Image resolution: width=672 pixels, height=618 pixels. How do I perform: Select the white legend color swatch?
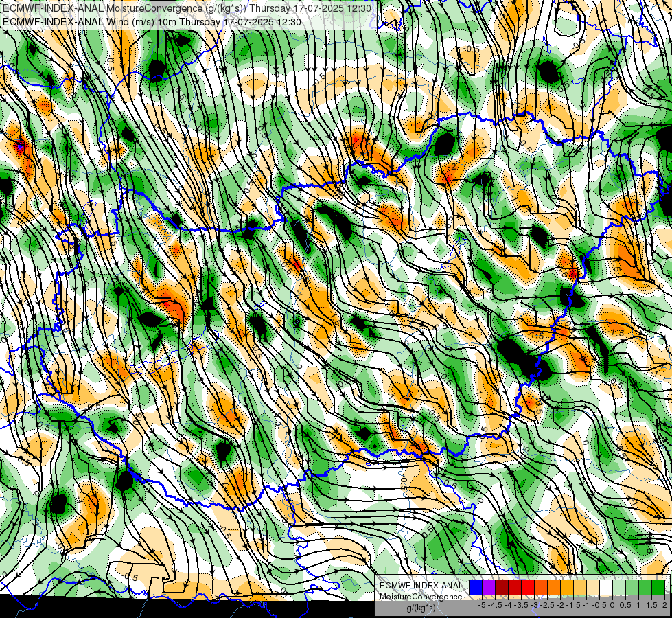(x=606, y=587)
